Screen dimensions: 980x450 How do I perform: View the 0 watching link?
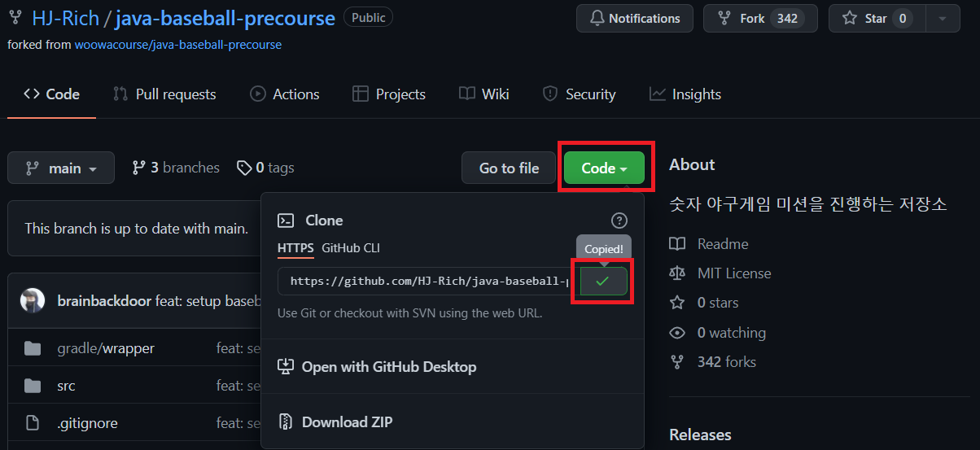[x=732, y=333]
